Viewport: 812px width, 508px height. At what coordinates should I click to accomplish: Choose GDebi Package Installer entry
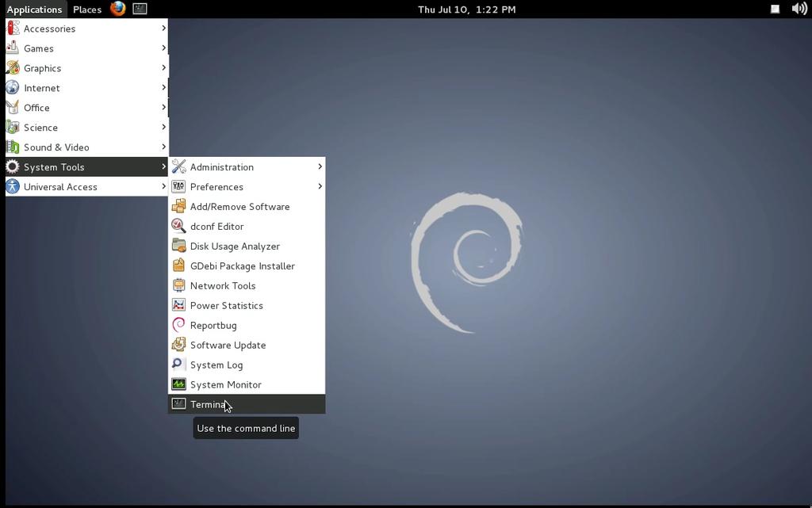[247, 266]
